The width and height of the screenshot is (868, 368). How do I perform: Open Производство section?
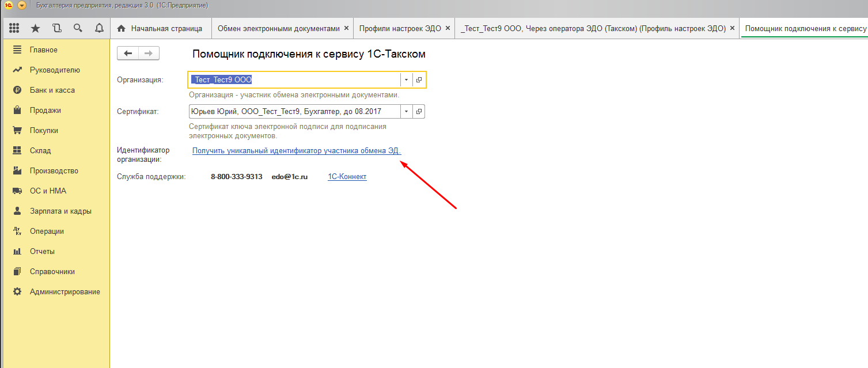tap(56, 171)
